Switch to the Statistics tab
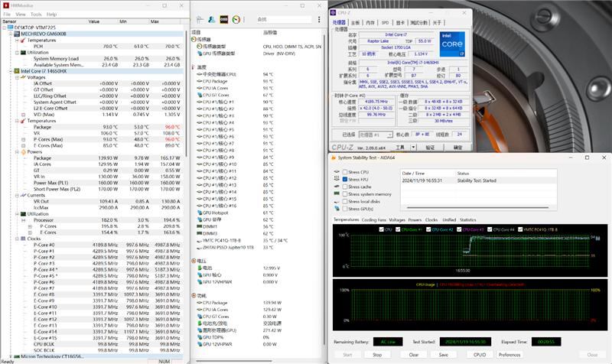612x364 pixels. point(467,220)
